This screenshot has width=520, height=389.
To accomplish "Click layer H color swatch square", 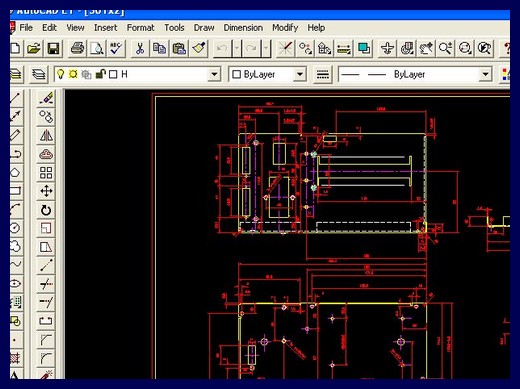I will click(x=113, y=74).
